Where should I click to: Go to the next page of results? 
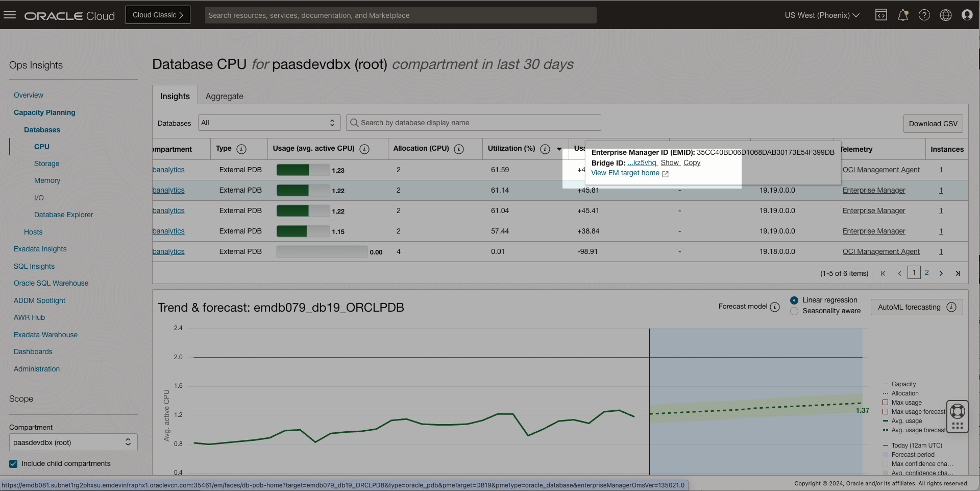tap(941, 273)
